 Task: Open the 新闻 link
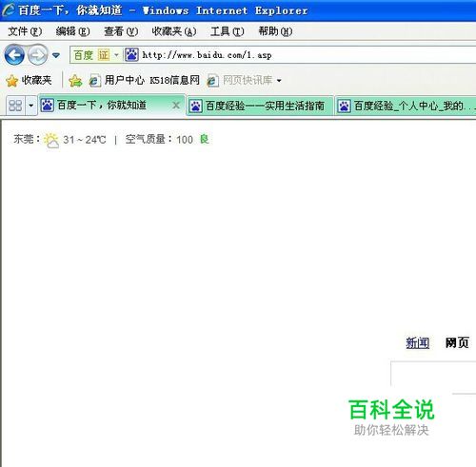click(x=418, y=342)
